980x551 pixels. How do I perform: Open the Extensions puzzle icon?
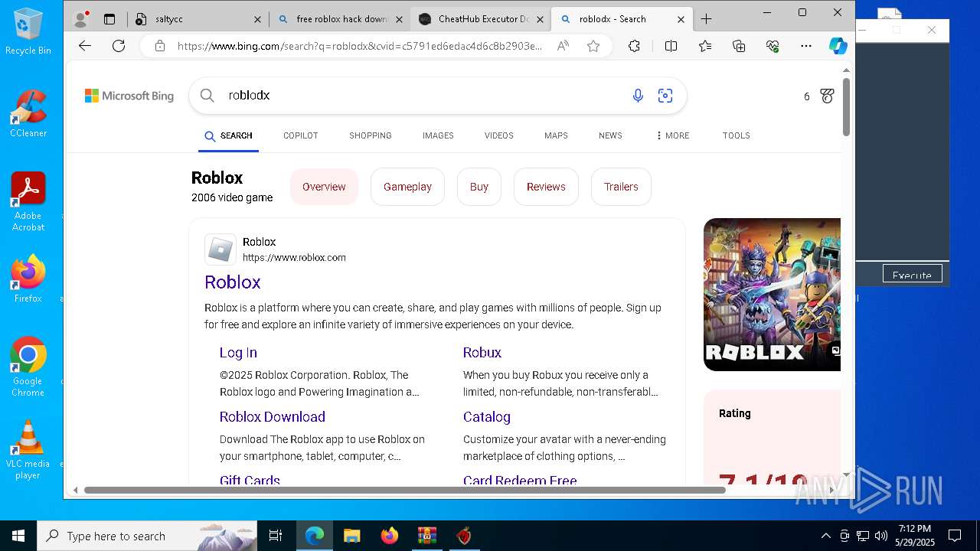pos(634,46)
